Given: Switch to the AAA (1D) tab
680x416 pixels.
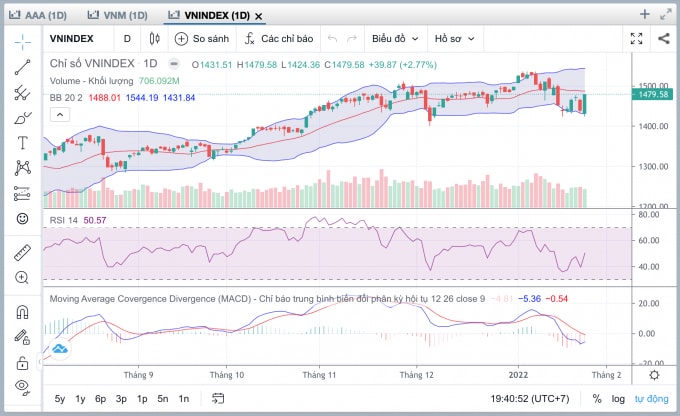Looking at the screenshot, I should coord(38,15).
